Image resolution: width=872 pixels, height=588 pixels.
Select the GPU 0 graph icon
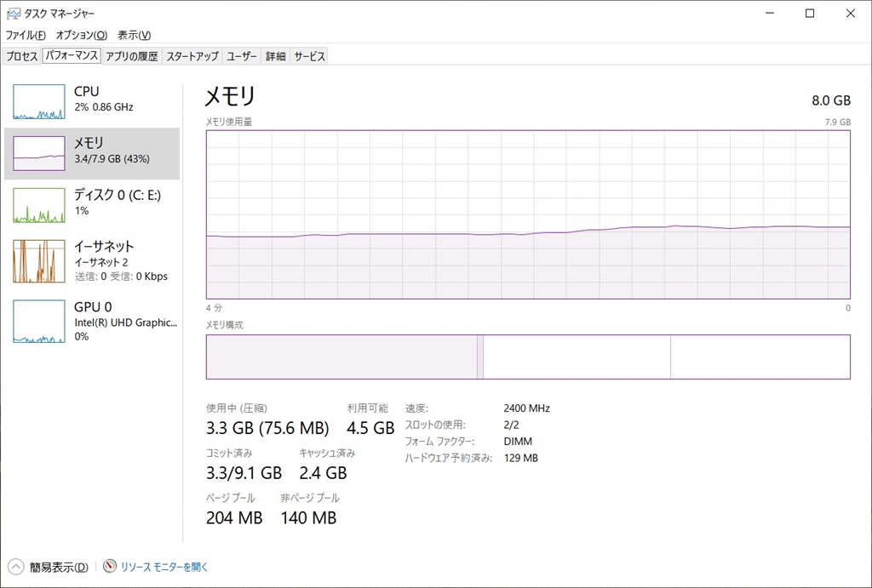pos(39,321)
